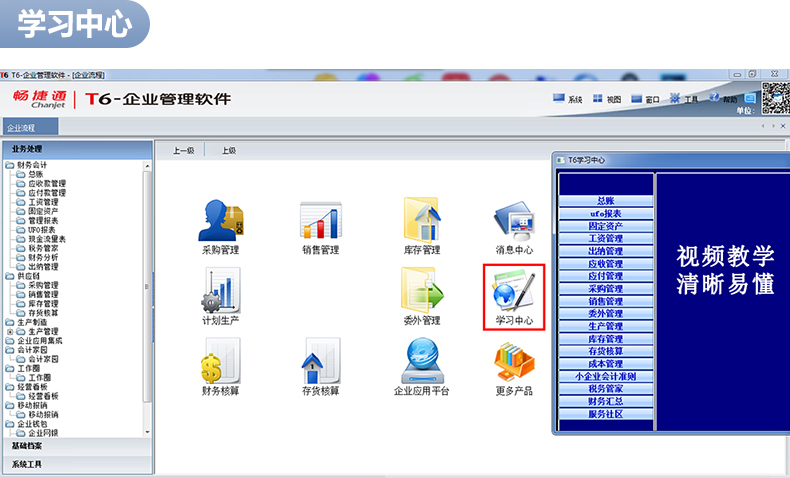The width and height of the screenshot is (790, 478).
Task: Open the 企业应用平台 platform icon
Action: pyautogui.click(x=422, y=361)
